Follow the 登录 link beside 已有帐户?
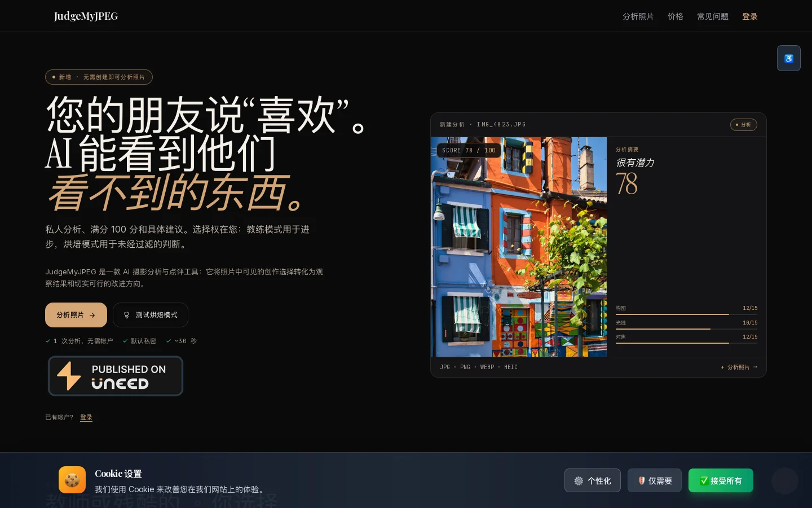 (86, 417)
